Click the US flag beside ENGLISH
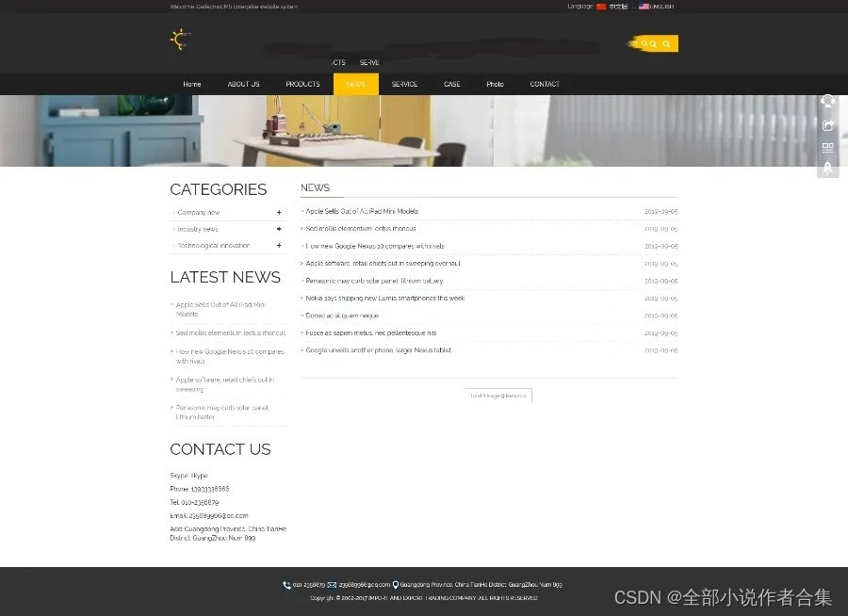This screenshot has width=848, height=616. [x=643, y=7]
